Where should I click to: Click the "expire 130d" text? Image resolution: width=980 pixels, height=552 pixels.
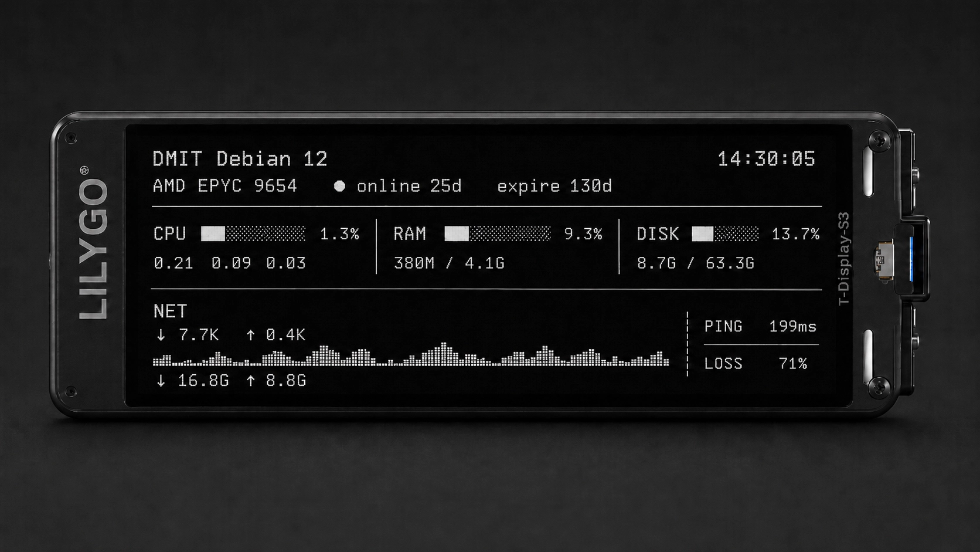554,187
